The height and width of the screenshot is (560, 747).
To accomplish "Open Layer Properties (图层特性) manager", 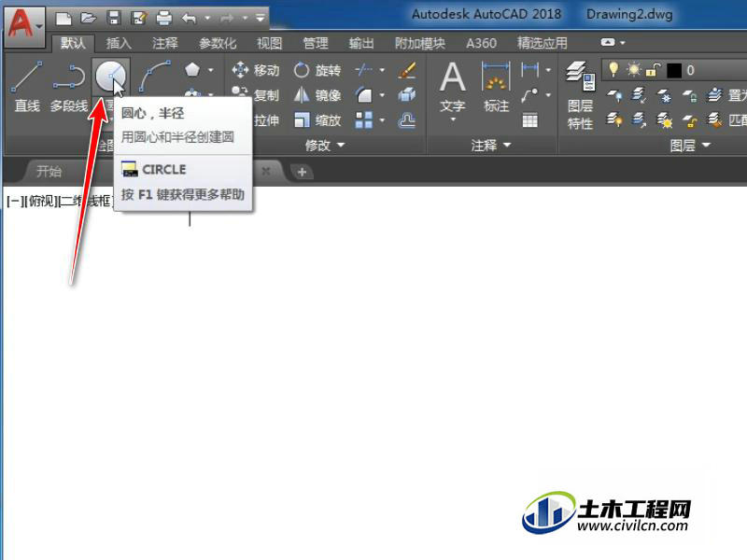I will pyautogui.click(x=580, y=95).
